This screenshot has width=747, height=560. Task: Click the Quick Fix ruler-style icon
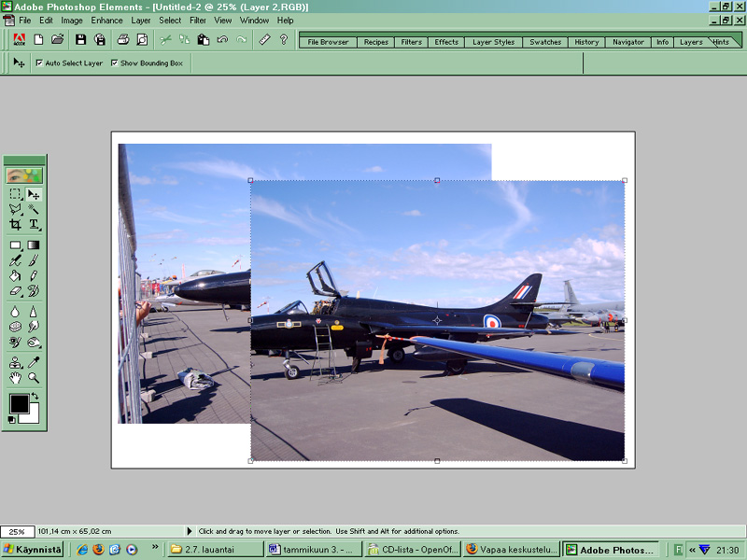[x=265, y=39]
